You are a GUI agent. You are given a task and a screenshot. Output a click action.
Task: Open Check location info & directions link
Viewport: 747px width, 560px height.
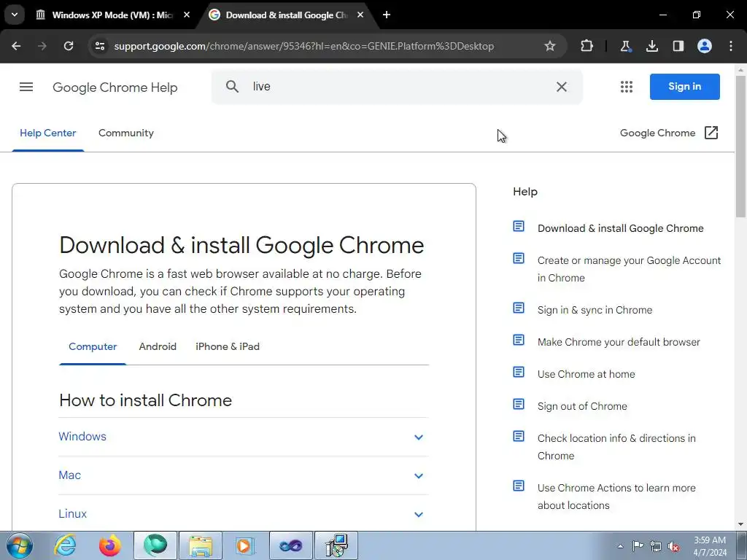click(x=616, y=447)
